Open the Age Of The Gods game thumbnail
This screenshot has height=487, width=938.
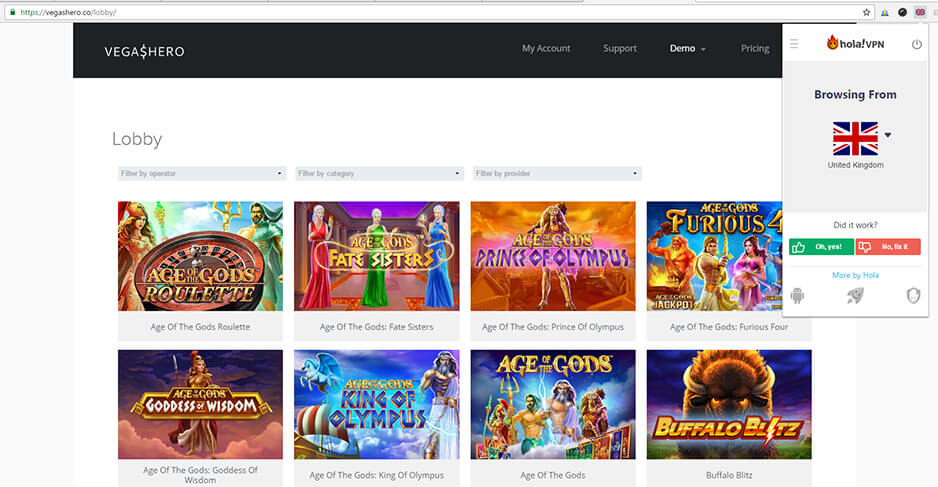(553, 404)
